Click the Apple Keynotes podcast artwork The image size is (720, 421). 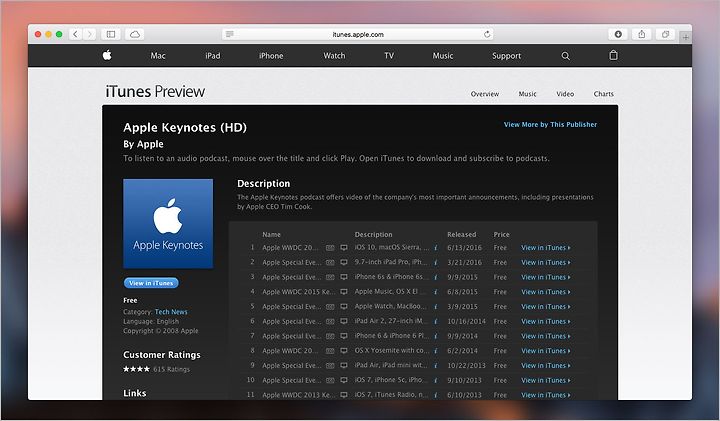pos(168,224)
